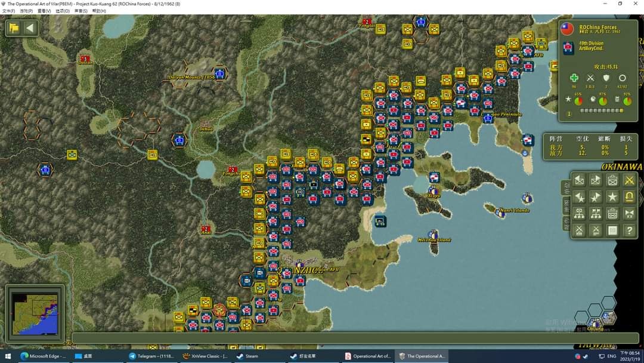644x363 pixels.
Task: Select the unit on Meizhou Island
Action: [433, 234]
